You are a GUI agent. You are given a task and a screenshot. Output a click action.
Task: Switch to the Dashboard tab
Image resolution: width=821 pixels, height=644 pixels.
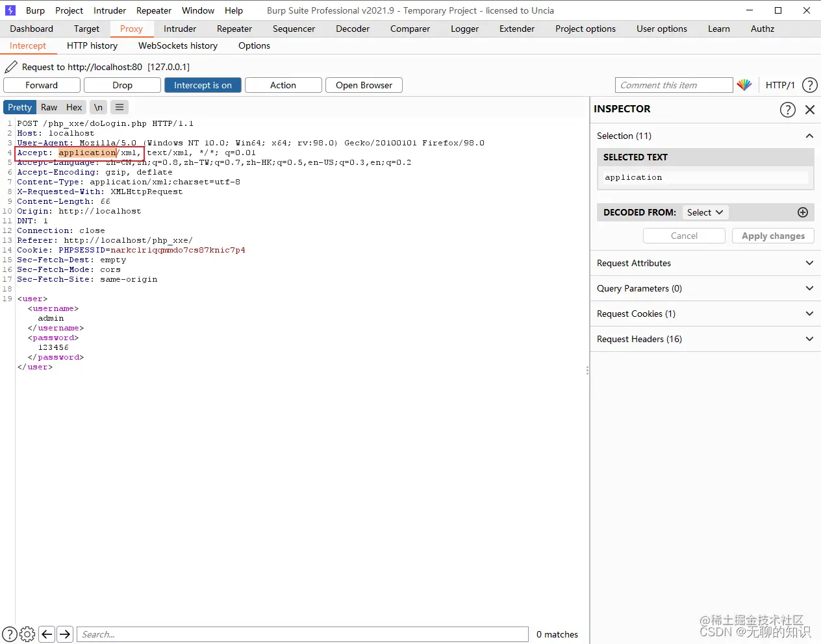coord(31,29)
